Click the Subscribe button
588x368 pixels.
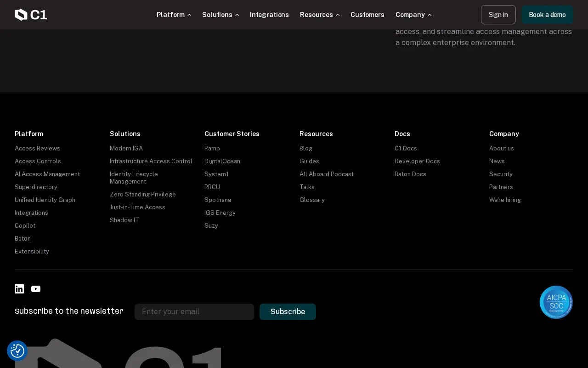point(288,312)
